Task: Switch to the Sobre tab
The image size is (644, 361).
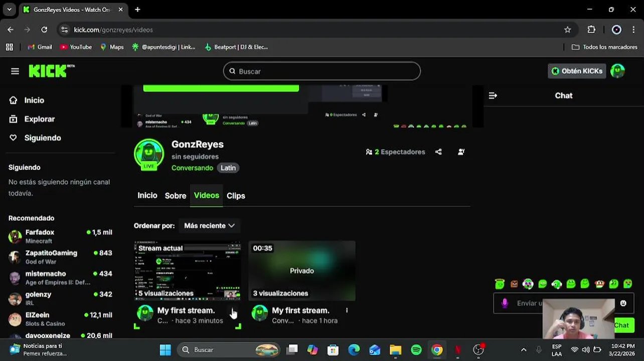Action: (176, 196)
